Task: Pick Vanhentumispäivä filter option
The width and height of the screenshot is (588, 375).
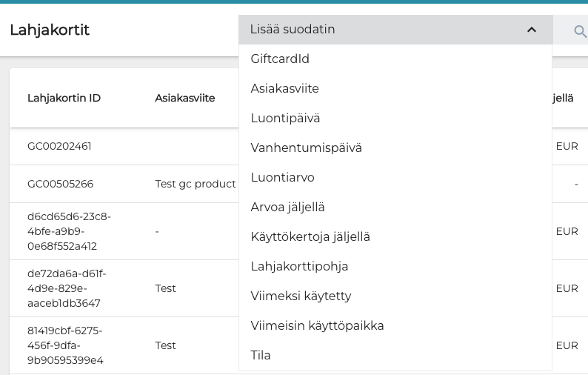Action: click(x=306, y=148)
